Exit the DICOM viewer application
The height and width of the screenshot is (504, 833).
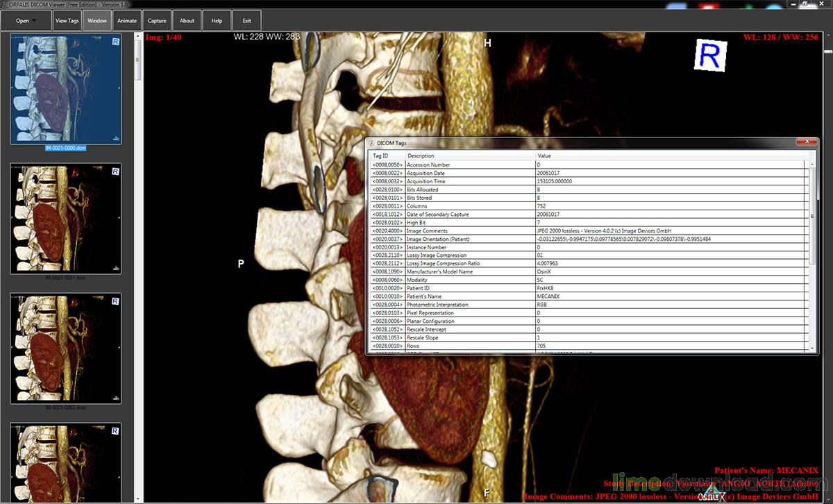[x=246, y=20]
